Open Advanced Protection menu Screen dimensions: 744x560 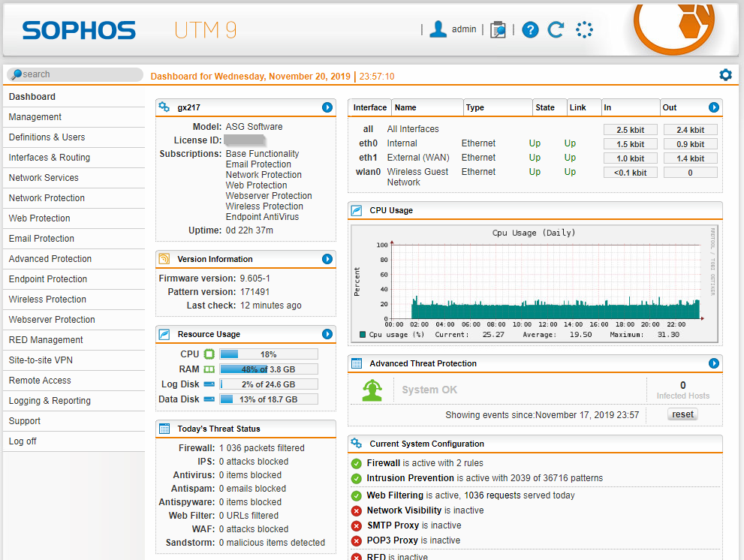coord(74,259)
